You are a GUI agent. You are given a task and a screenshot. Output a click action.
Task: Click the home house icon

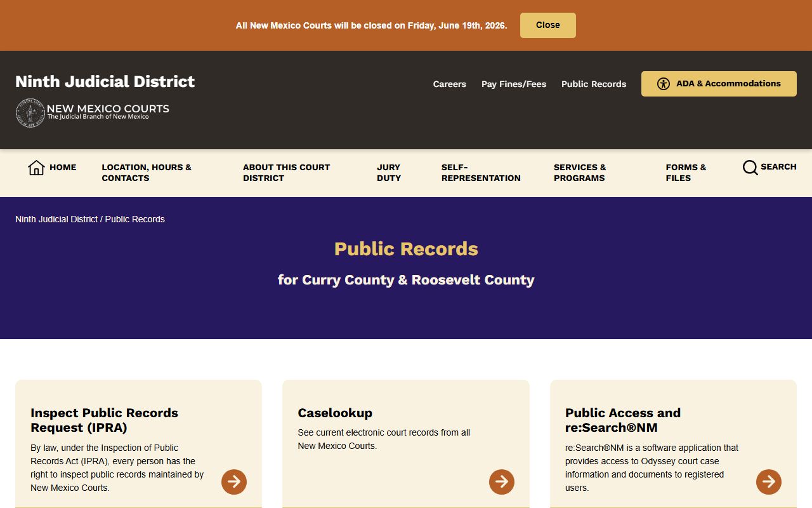(x=36, y=168)
